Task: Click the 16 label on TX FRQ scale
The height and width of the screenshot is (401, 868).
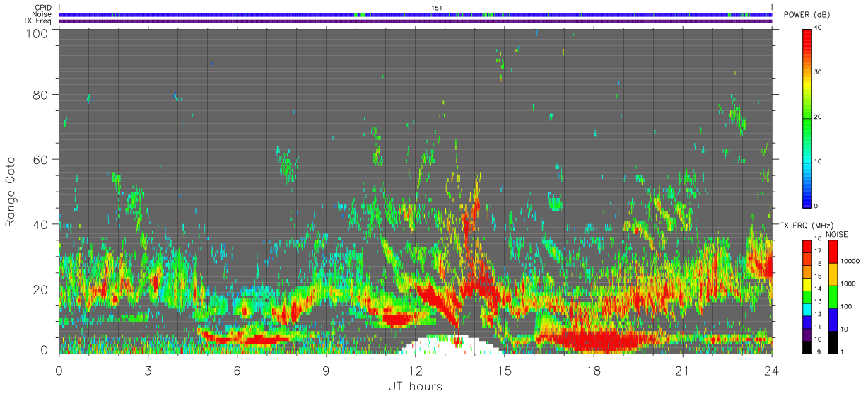Action: (819, 265)
